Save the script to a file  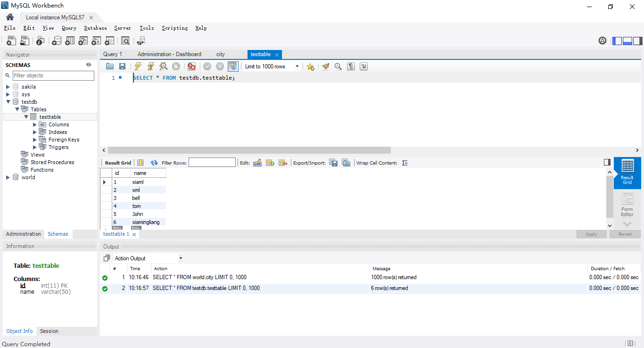(122, 66)
